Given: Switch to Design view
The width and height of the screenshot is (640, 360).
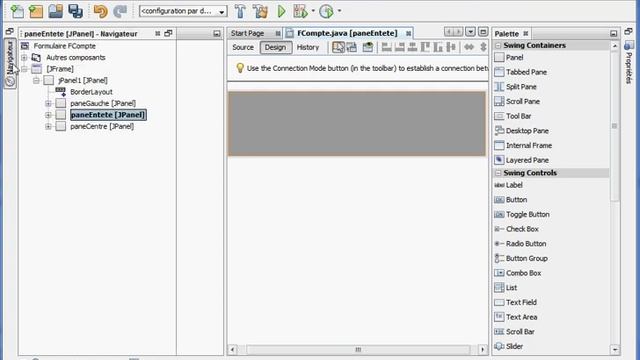Looking at the screenshot, I should coord(276,47).
